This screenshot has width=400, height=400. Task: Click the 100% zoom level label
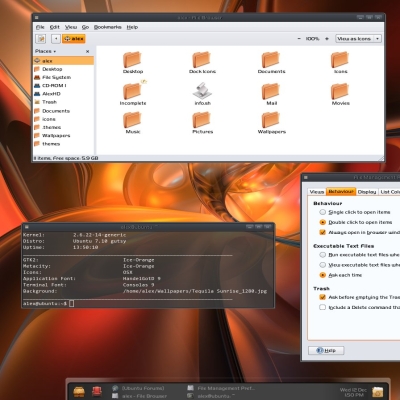[x=313, y=39]
